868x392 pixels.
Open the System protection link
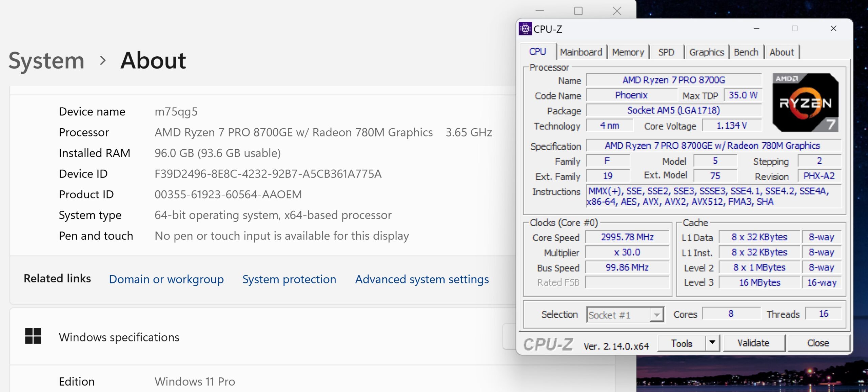pyautogui.click(x=289, y=279)
